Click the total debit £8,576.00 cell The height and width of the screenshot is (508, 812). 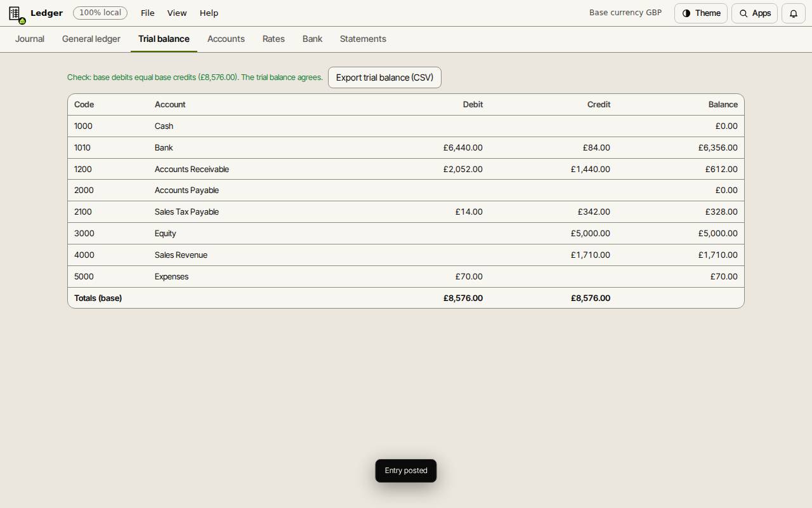click(463, 298)
